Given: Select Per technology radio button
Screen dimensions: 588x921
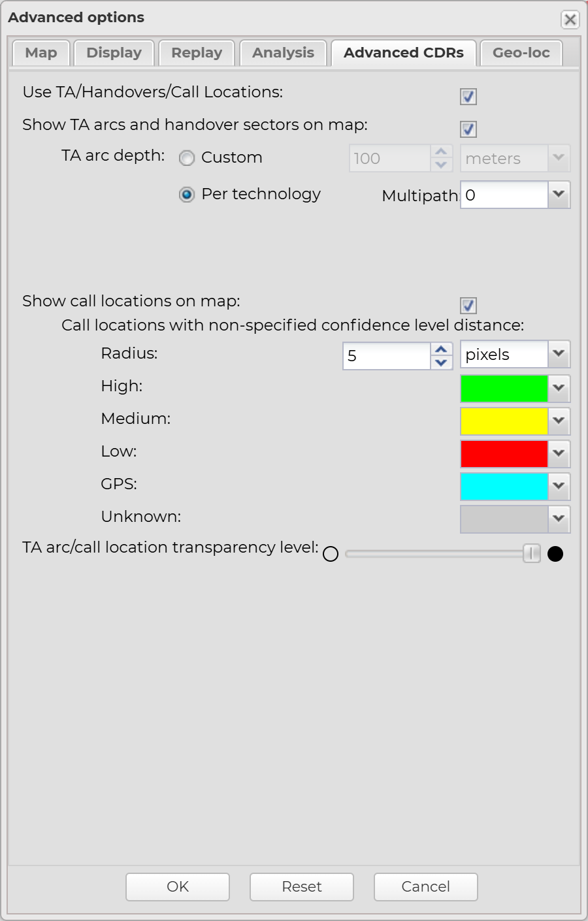Looking at the screenshot, I should pos(187,195).
